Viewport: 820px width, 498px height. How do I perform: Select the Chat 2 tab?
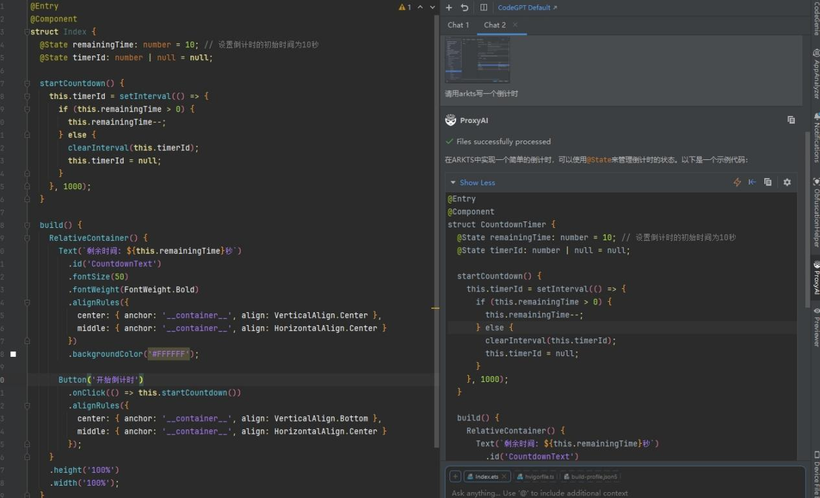coord(495,25)
